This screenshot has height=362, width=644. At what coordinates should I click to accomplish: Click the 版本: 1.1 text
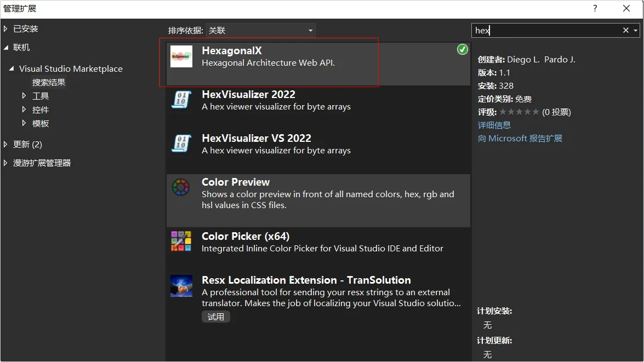pyautogui.click(x=494, y=73)
